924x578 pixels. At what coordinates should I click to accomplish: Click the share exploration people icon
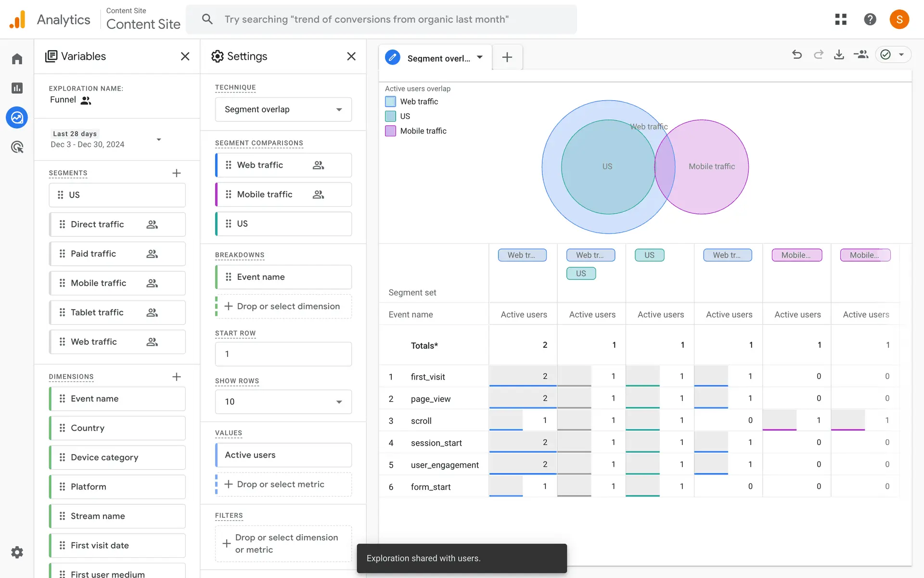pyautogui.click(x=860, y=55)
